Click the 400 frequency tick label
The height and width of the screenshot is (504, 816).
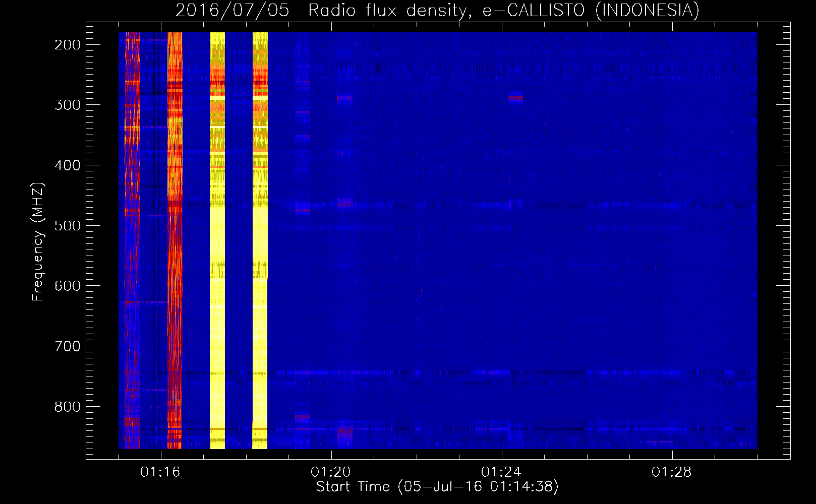[x=68, y=166]
